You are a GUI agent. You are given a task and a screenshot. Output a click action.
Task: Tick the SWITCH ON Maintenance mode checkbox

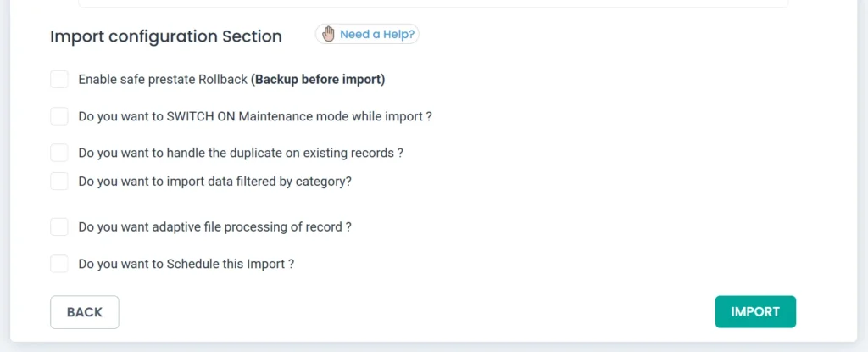click(59, 116)
